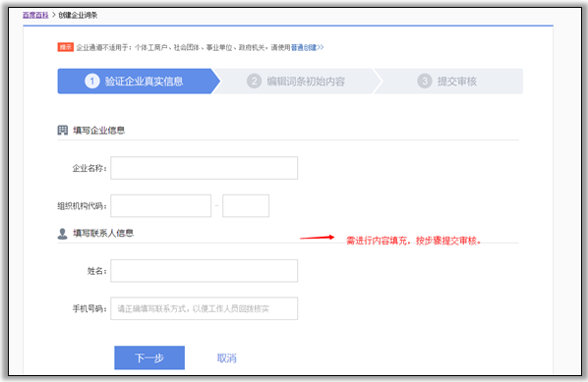Click the 手机号码 input field

[x=204, y=308]
